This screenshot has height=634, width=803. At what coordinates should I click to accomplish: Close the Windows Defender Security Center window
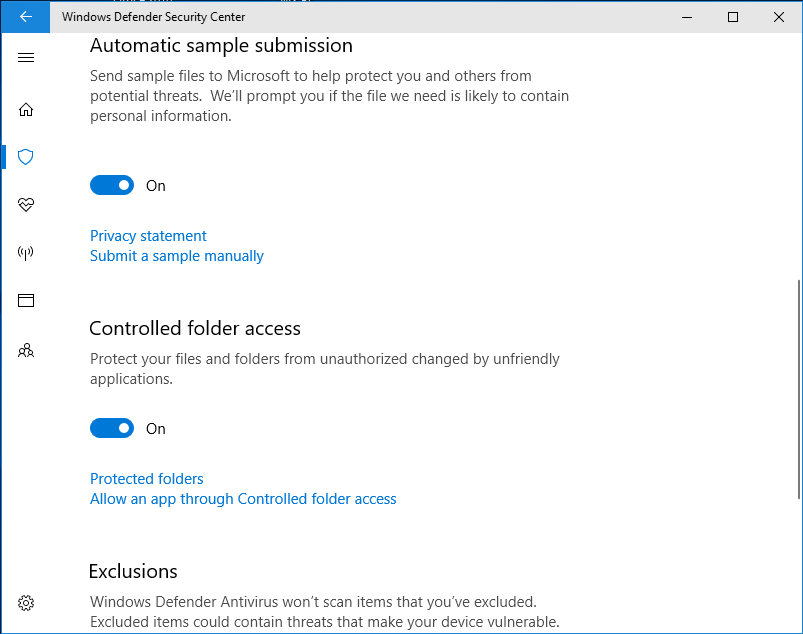tap(779, 17)
